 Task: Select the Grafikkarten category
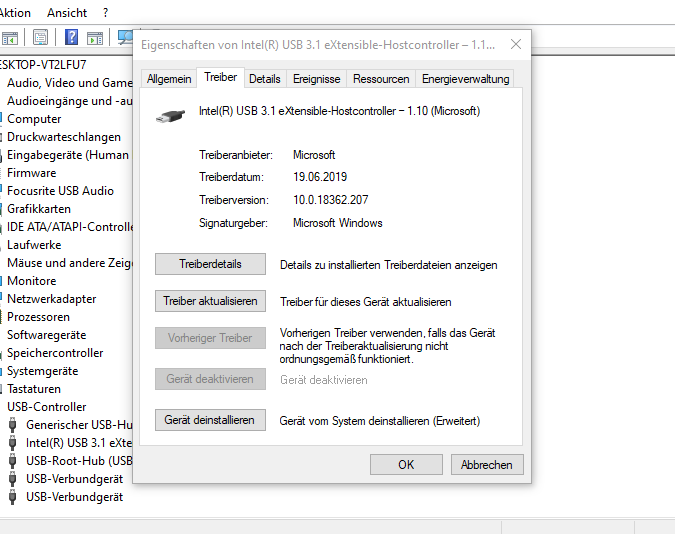[x=39, y=209]
